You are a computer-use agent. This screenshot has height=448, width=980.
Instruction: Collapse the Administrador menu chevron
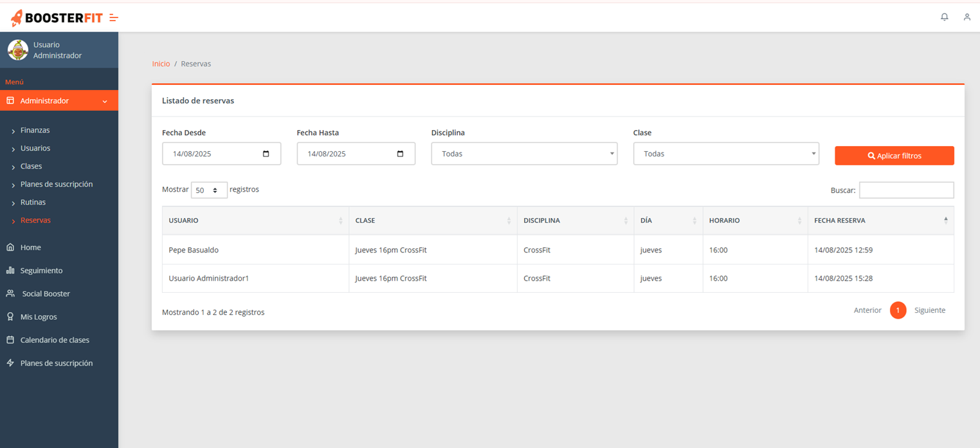(105, 101)
